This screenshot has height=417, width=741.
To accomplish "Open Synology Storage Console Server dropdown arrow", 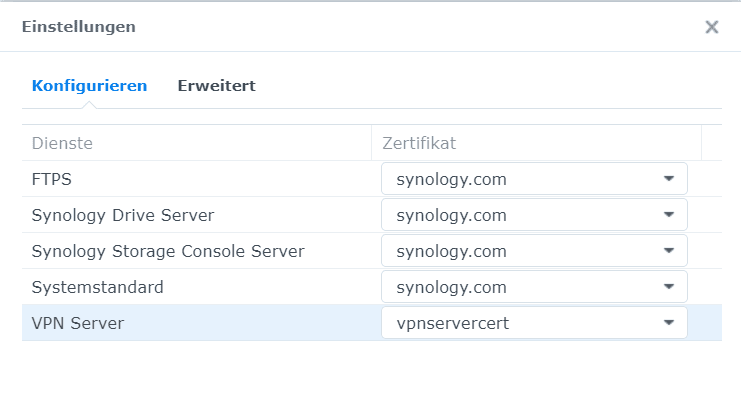I will pos(669,251).
